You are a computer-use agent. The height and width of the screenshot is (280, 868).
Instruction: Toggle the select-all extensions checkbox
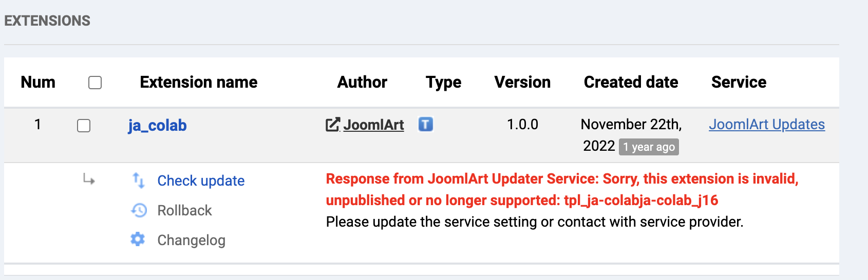click(x=95, y=83)
